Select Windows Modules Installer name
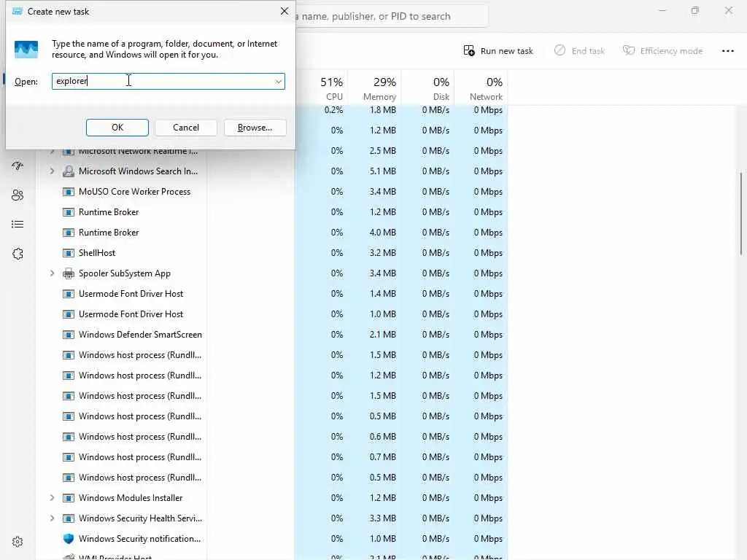The image size is (747, 560). (x=131, y=497)
